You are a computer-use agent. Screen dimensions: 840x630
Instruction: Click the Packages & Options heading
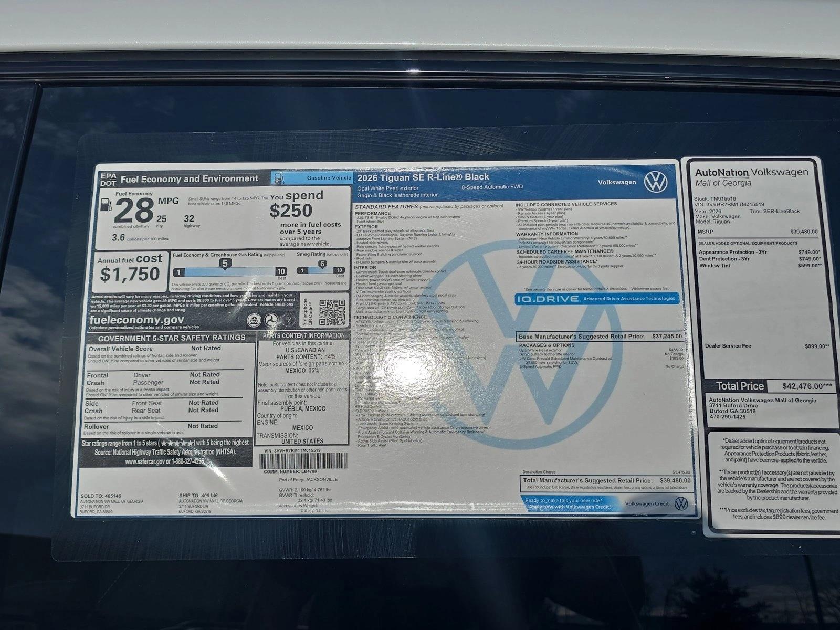coord(547,345)
